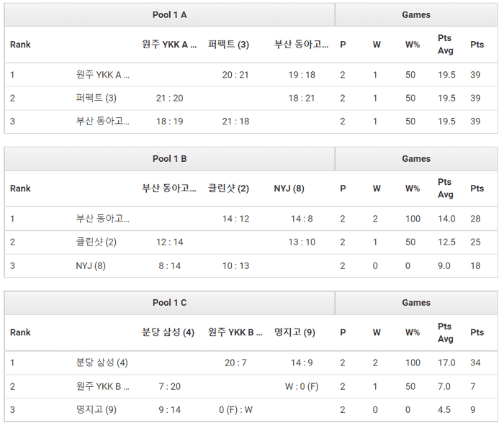Open 원주 YKK A team in rank 1 row
504x428 pixels.
coord(103,74)
